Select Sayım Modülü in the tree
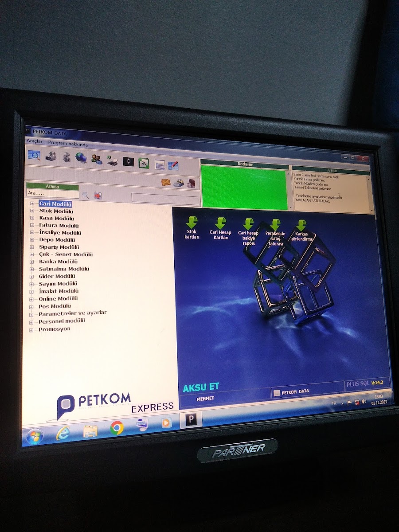The width and height of the screenshot is (399, 532). (58, 284)
